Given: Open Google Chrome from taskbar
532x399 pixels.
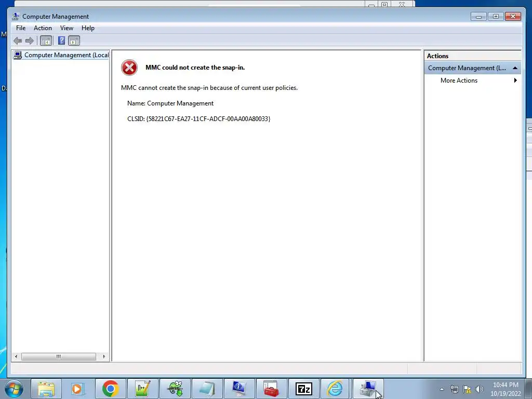Looking at the screenshot, I should pos(110,389).
